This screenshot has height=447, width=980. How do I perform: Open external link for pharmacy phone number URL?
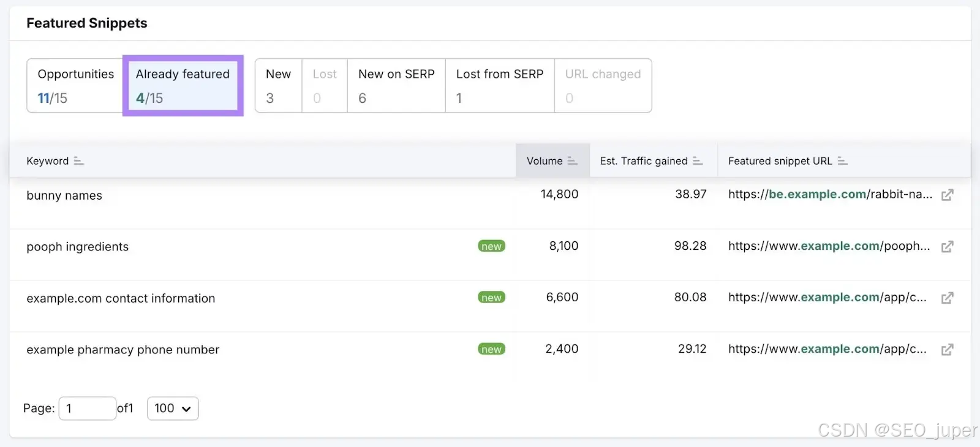click(947, 350)
